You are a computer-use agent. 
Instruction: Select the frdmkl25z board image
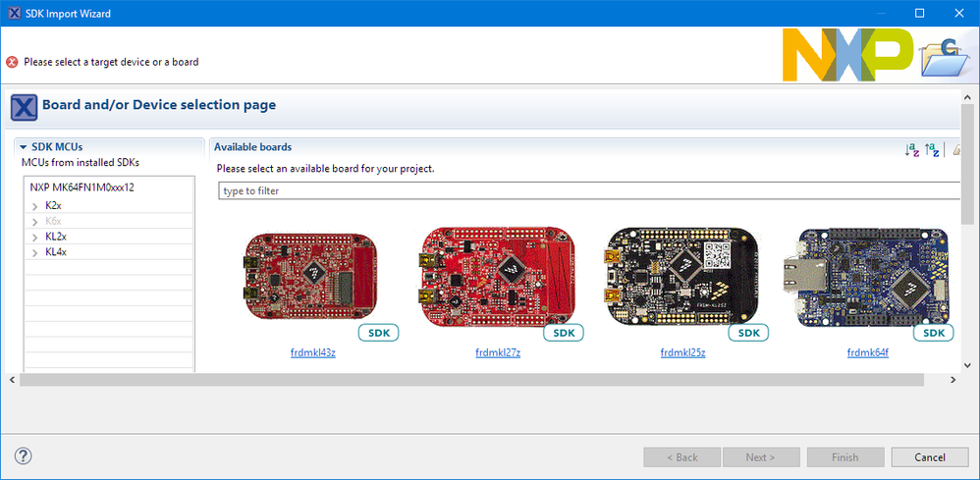tap(683, 276)
